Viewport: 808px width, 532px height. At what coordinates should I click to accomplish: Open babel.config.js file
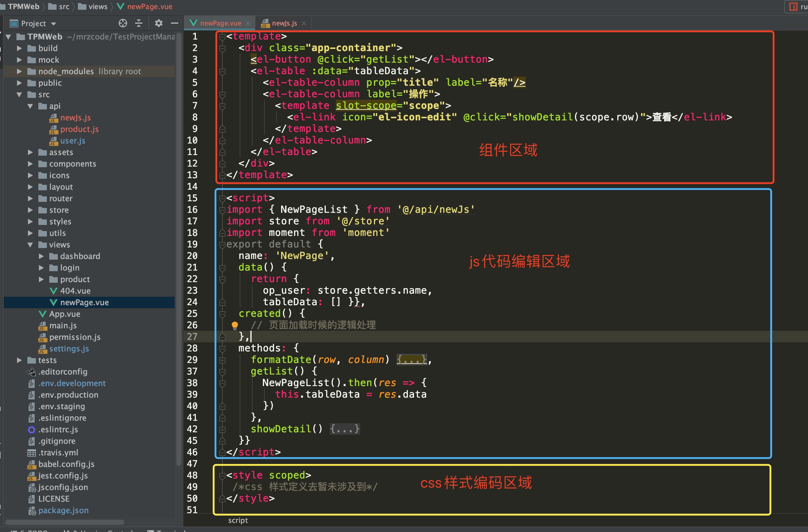(x=66, y=464)
